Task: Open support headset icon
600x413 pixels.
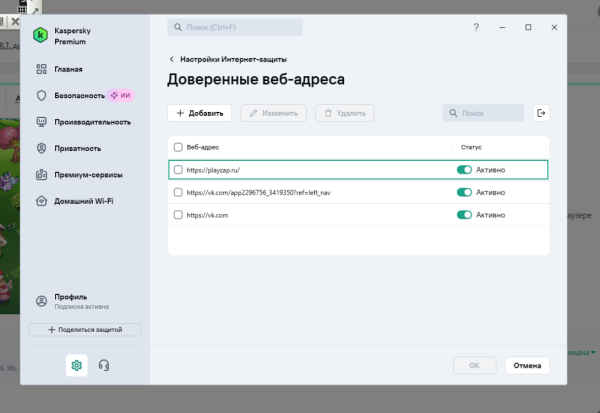Action: [x=104, y=366]
